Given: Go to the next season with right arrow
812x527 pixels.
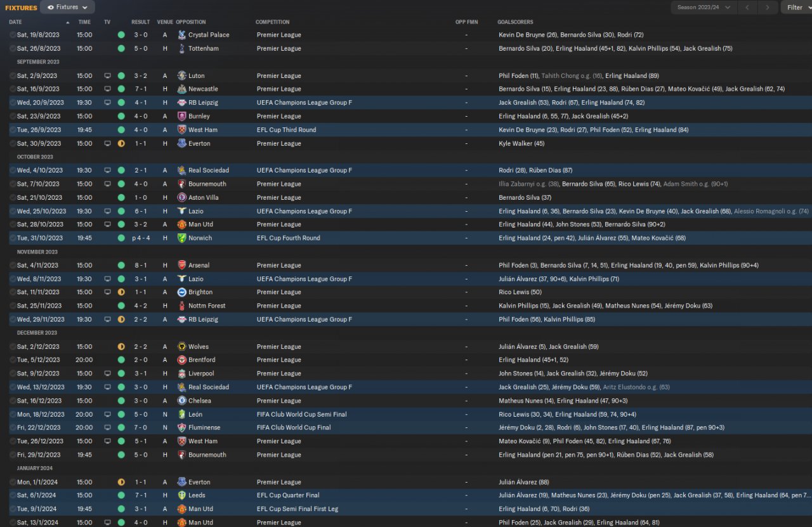Looking at the screenshot, I should click(768, 8).
